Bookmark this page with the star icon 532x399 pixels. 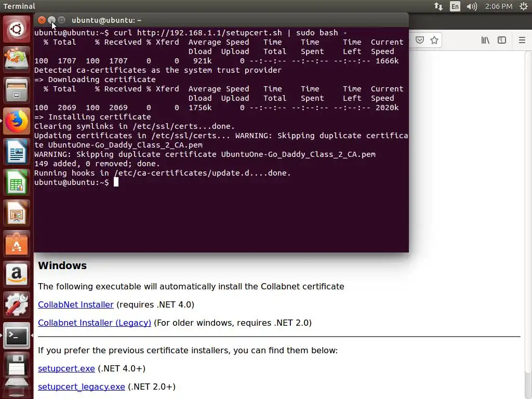pos(434,40)
